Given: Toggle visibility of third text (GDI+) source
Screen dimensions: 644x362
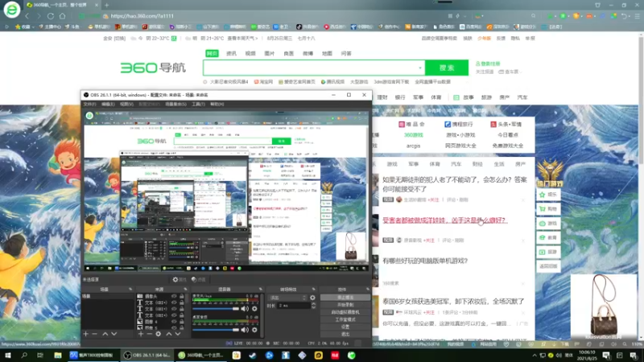Looking at the screenshot, I should point(174,315).
